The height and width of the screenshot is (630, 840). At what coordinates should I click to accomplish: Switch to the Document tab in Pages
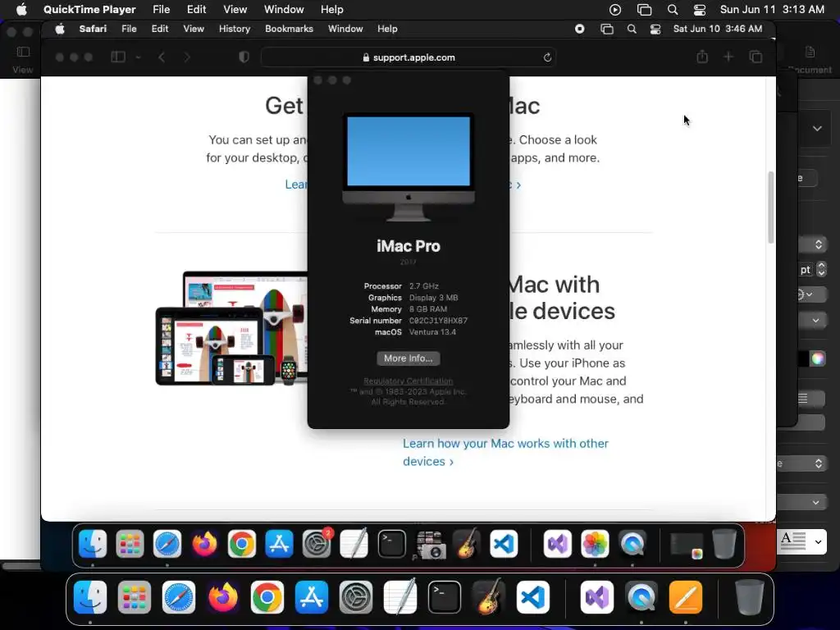pyautogui.click(x=810, y=59)
